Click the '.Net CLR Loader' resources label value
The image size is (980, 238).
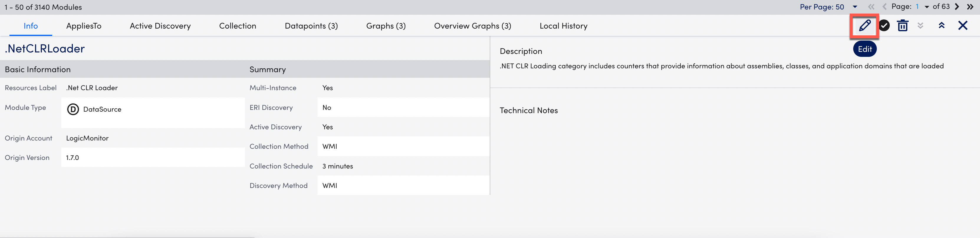(x=92, y=88)
